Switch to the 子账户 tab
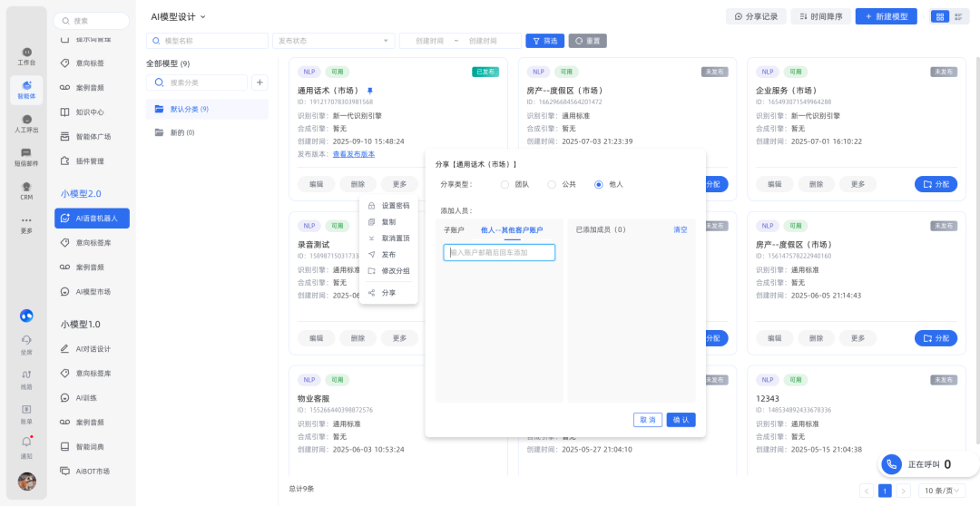The image size is (980, 506). 454,230
